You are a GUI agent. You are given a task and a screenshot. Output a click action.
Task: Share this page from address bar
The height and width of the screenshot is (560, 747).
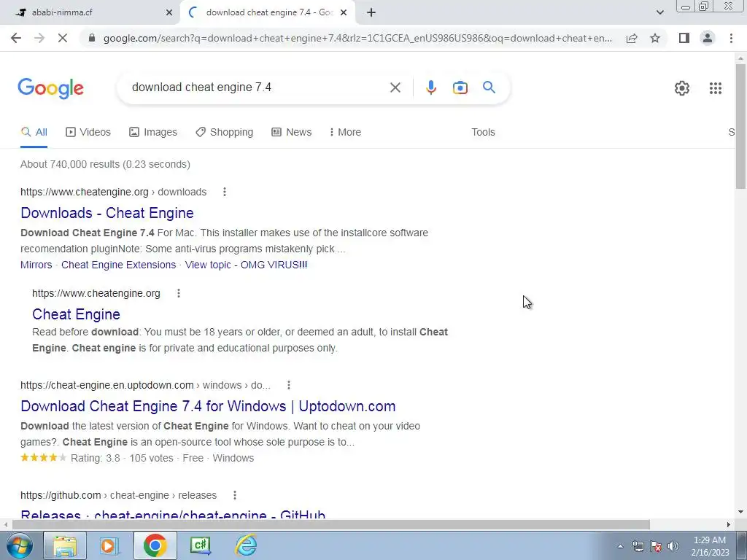(x=632, y=38)
